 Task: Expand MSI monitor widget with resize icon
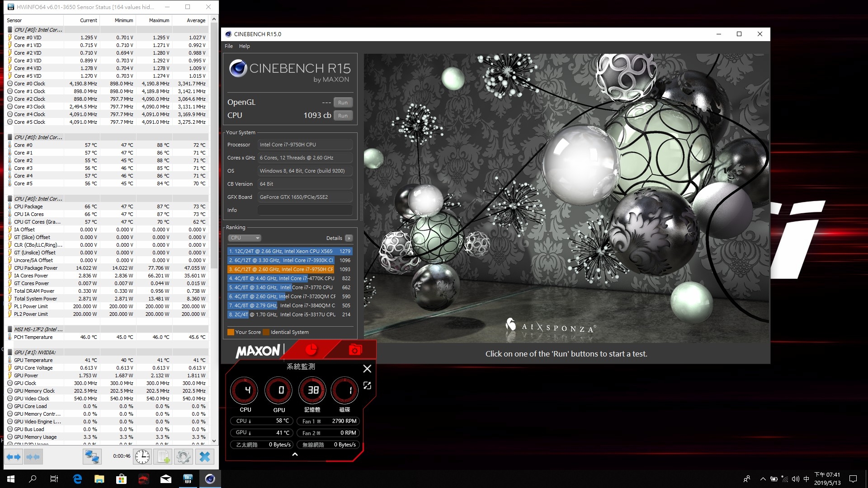click(367, 385)
